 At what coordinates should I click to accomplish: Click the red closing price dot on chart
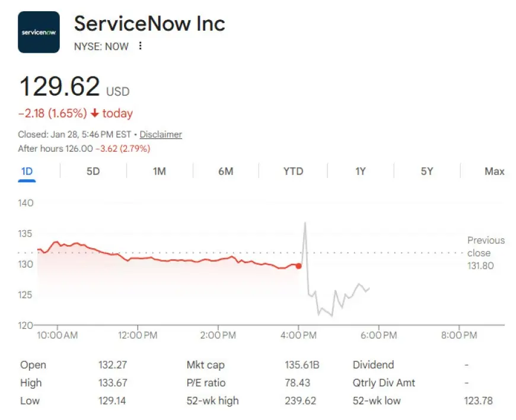[298, 266]
